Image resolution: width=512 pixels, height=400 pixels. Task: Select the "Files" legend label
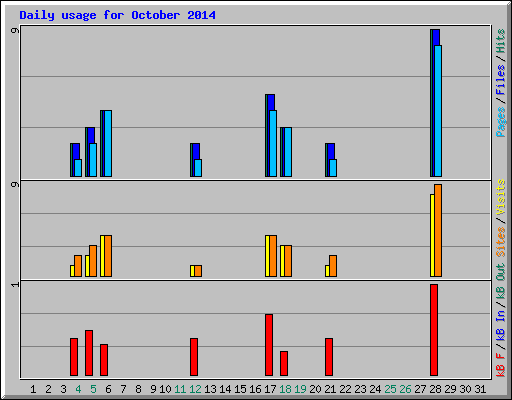pos(501,80)
